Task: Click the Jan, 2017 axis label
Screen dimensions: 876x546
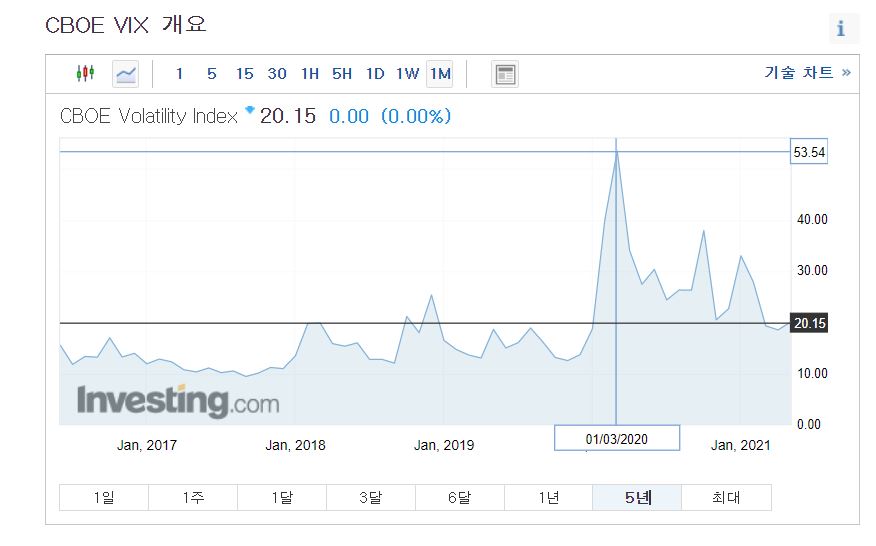Action: 147,445
